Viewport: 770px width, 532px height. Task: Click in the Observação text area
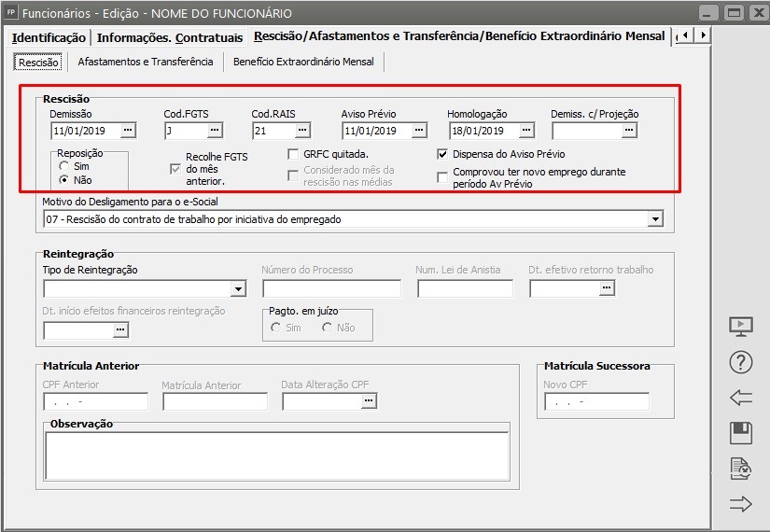click(x=276, y=456)
